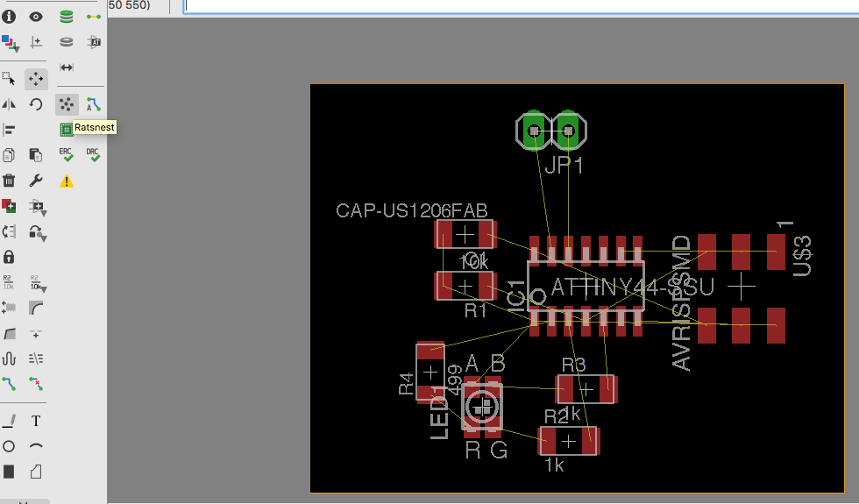This screenshot has height=504, width=859.
Task: Click the green layer stack icon
Action: click(67, 17)
